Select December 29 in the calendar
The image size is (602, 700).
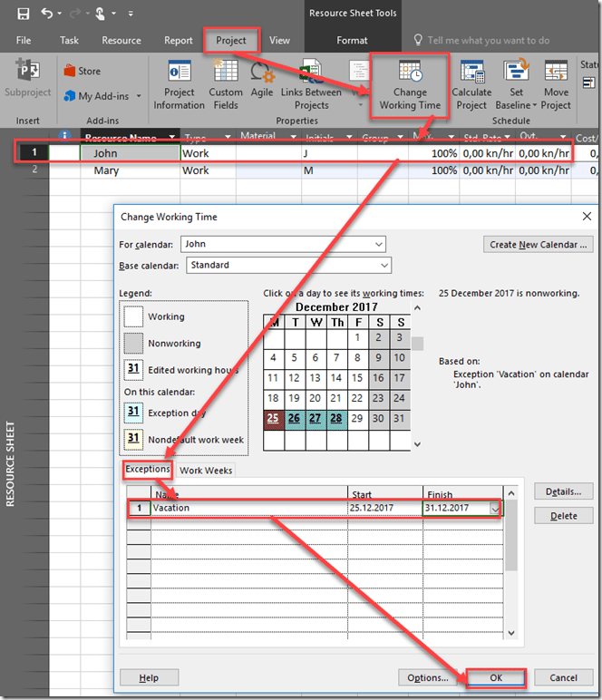tap(358, 418)
